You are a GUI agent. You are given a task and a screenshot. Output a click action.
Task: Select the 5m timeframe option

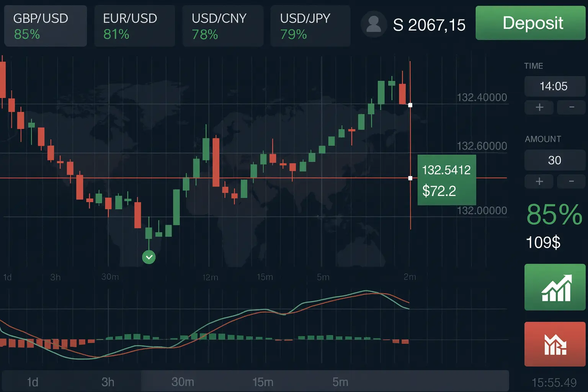coord(340,381)
